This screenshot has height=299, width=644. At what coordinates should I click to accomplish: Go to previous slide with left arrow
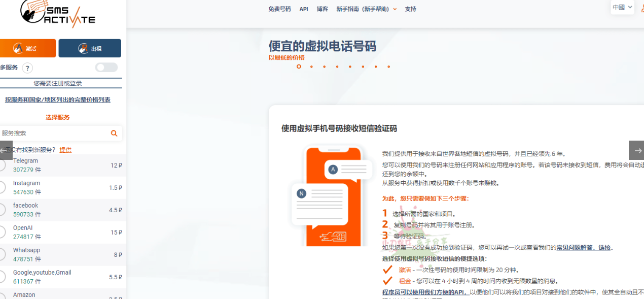[5, 150]
